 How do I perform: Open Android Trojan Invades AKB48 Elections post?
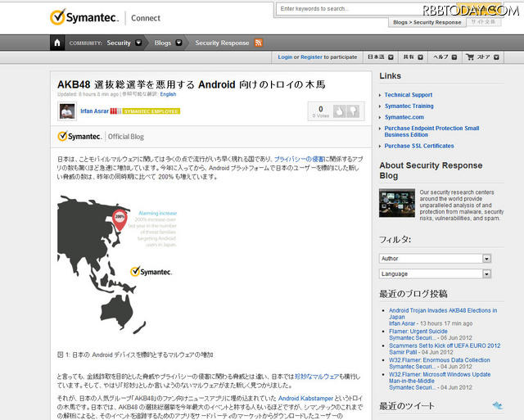pyautogui.click(x=443, y=314)
